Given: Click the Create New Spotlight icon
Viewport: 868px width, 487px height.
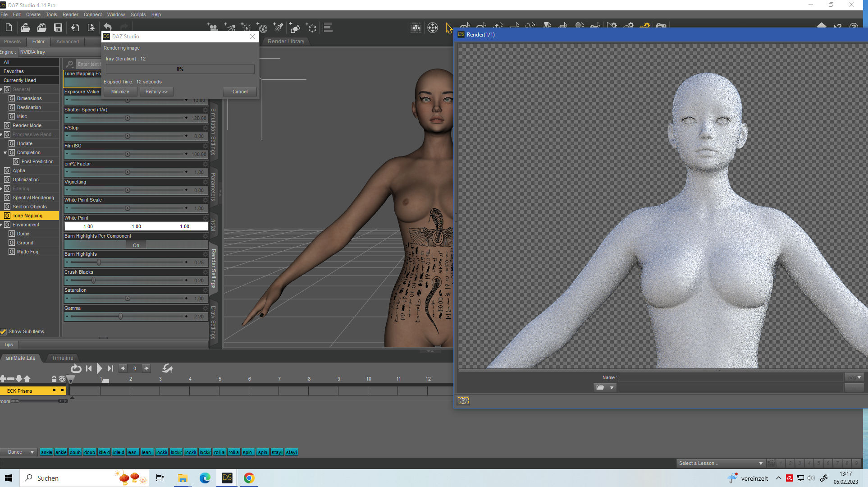Looking at the screenshot, I should [x=279, y=28].
